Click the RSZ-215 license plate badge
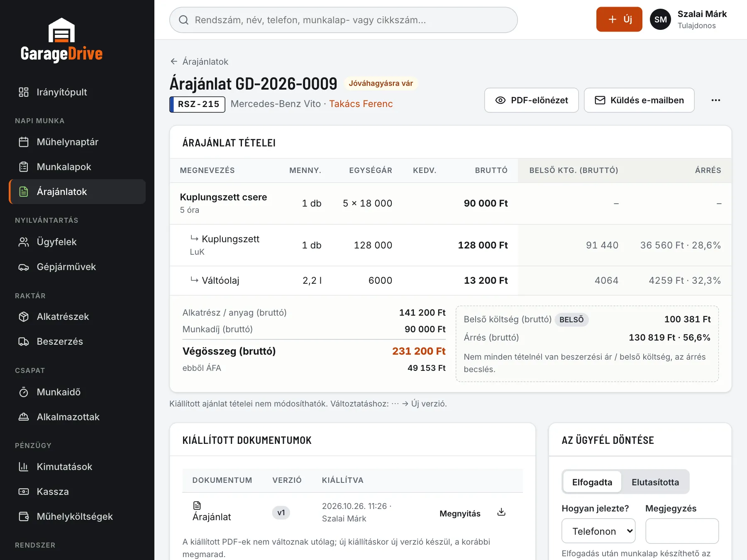Screen dimensions: 747x560 coord(198,104)
